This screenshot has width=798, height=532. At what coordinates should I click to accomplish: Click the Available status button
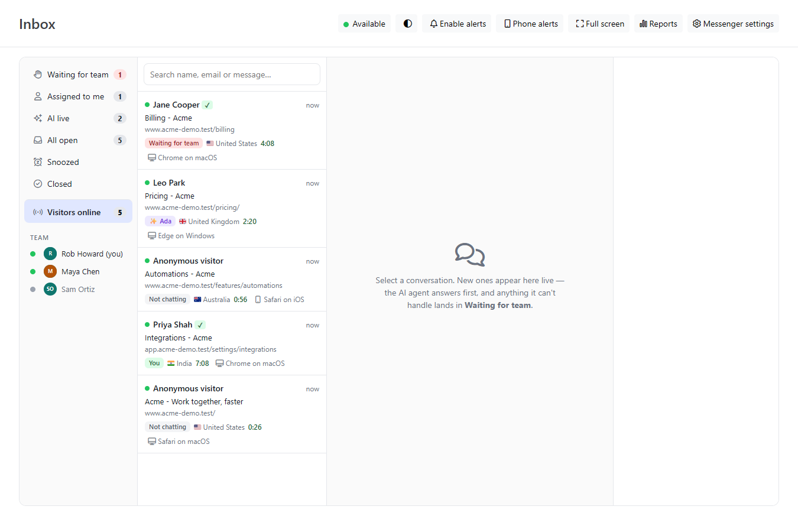click(364, 24)
